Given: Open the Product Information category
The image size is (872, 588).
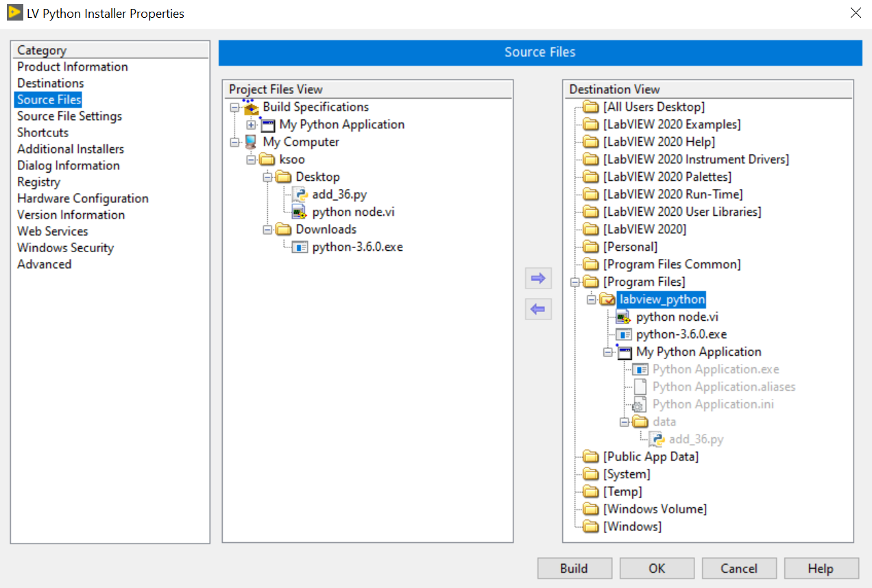Looking at the screenshot, I should [73, 66].
